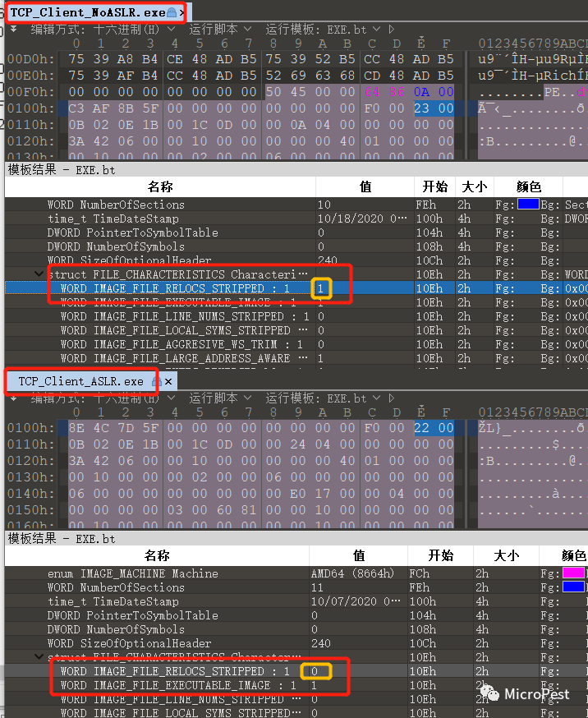Select IMAGE_FILE_LINE_NUMS_STRIPPED row in NoASLR results
588x718 pixels.
296,316
